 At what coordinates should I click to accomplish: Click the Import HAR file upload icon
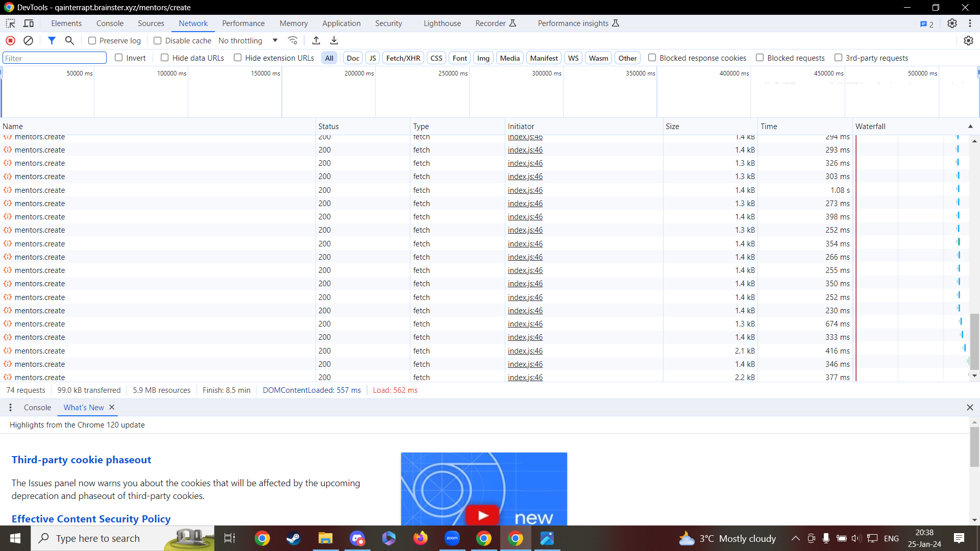point(316,40)
